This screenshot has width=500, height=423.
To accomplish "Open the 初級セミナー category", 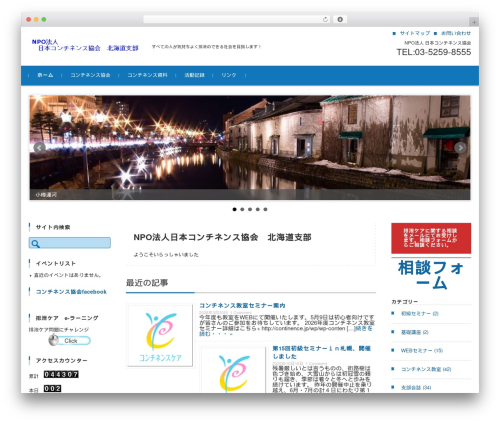I will pyautogui.click(x=419, y=314).
